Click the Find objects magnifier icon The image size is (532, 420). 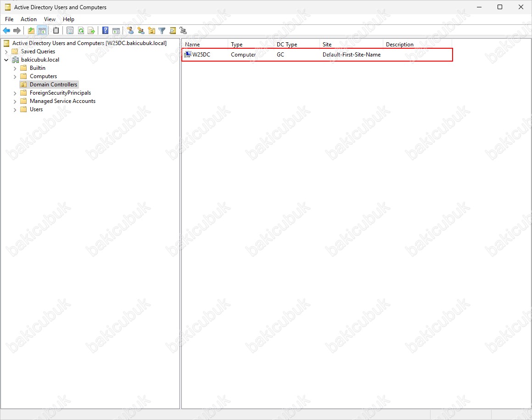(173, 30)
